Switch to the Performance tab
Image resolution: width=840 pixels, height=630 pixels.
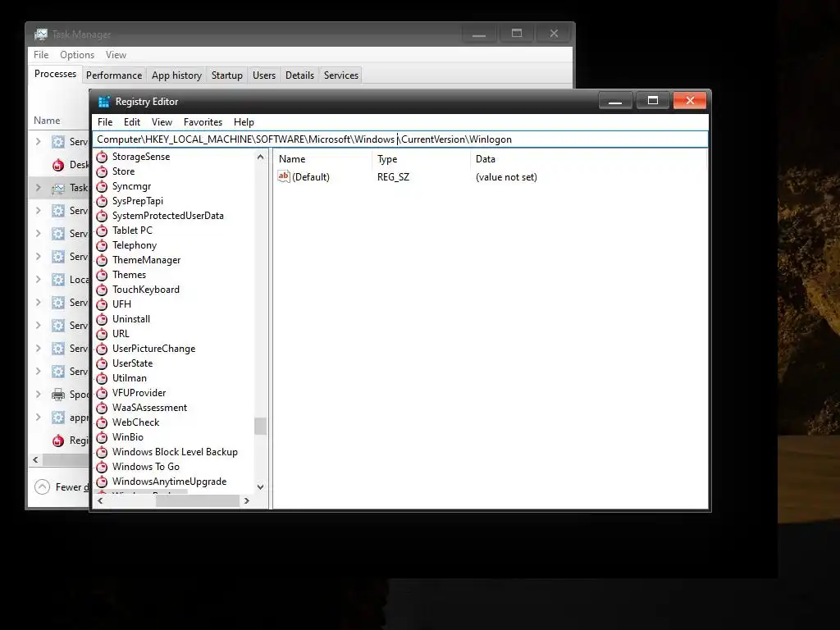point(114,75)
